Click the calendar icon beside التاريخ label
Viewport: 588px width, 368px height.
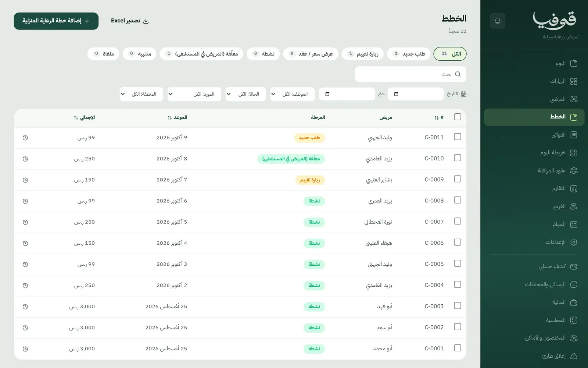(x=463, y=94)
